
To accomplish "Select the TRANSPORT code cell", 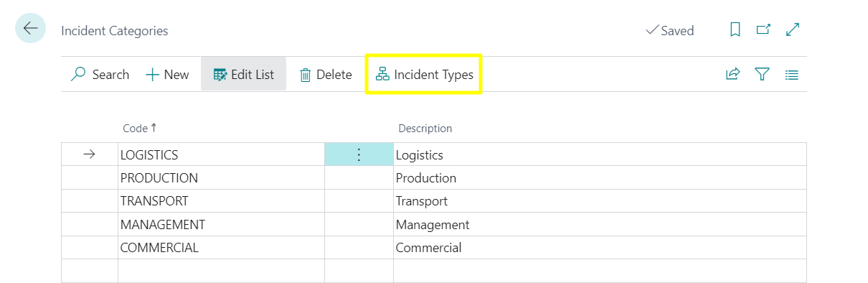I will point(221,201).
